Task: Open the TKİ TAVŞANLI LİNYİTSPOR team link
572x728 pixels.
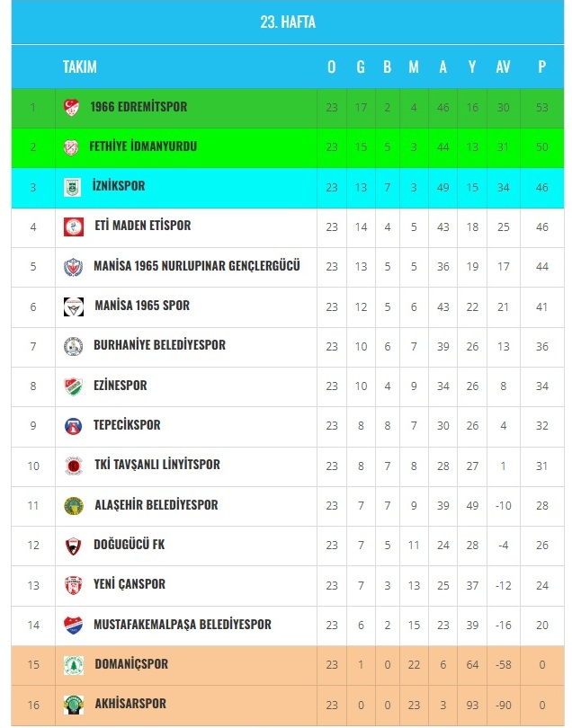Action: pos(157,465)
